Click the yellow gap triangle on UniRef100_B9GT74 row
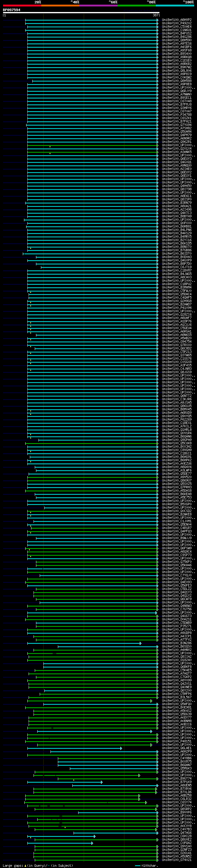197x868 pixels. click(74, 780)
